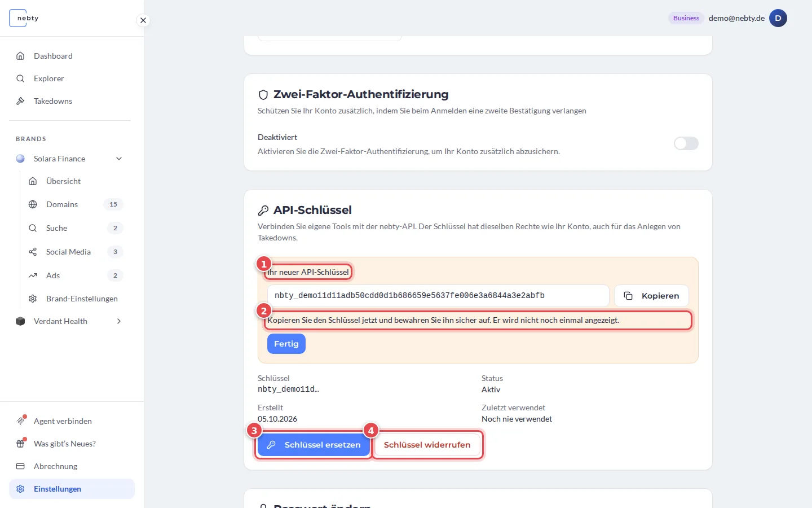
Task: Click Schlüssel widerrufen
Action: click(x=427, y=445)
